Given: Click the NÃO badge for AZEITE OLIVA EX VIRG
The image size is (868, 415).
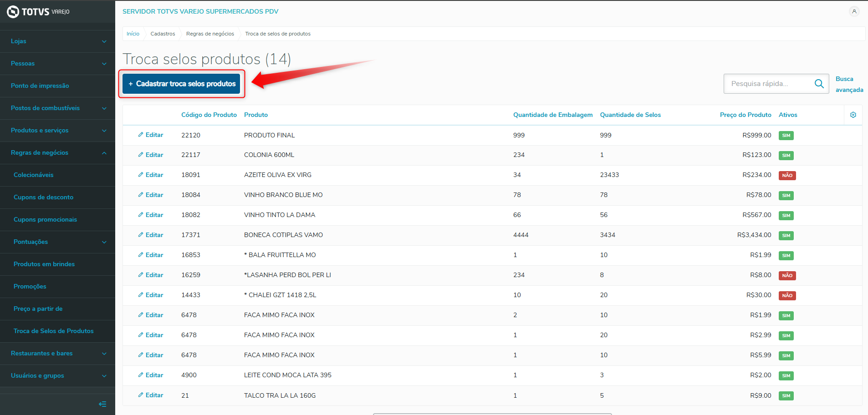Looking at the screenshot, I should [787, 176].
